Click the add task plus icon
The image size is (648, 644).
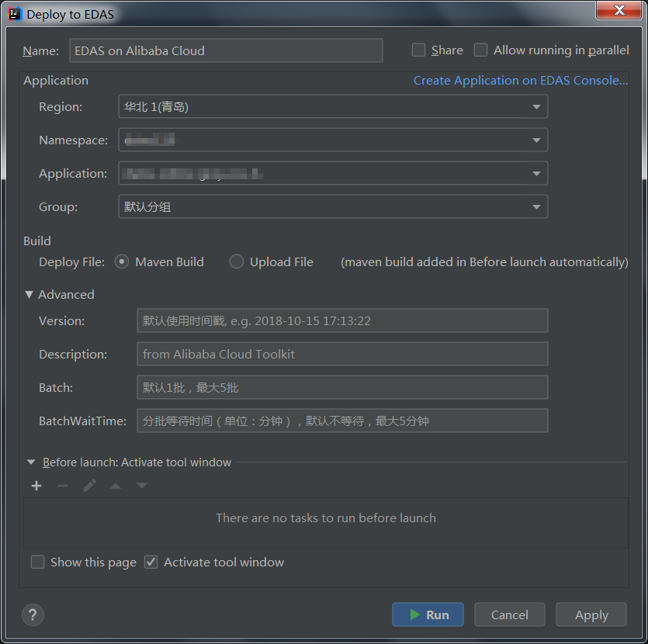pyautogui.click(x=36, y=486)
